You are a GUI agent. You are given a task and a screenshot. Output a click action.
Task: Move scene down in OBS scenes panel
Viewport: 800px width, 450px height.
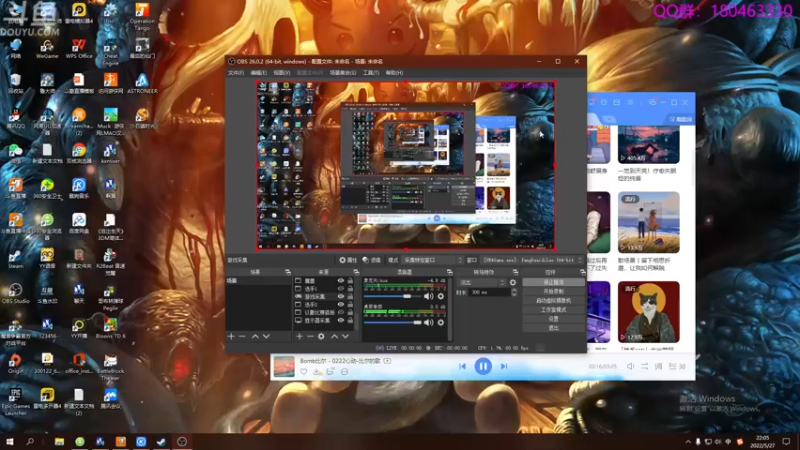(266, 337)
